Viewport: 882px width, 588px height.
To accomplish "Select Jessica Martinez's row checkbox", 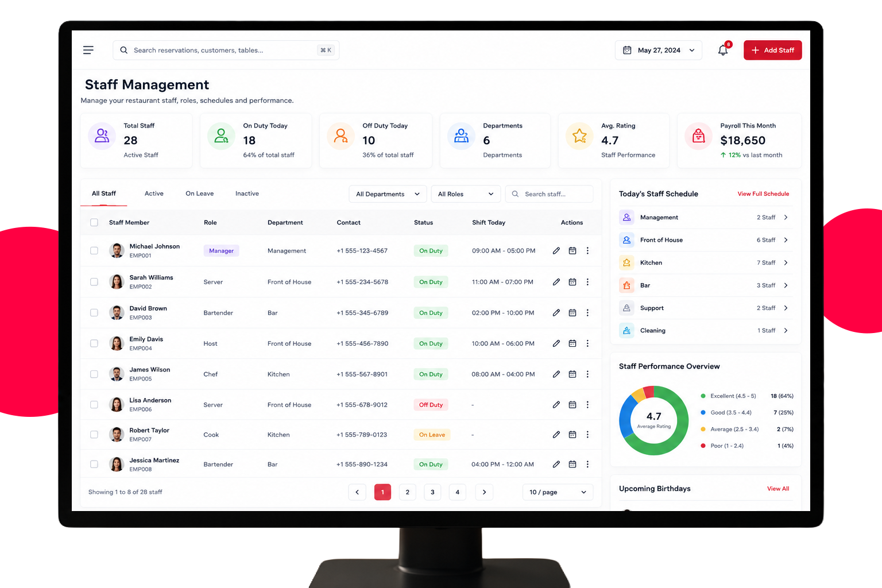I will tap(94, 465).
